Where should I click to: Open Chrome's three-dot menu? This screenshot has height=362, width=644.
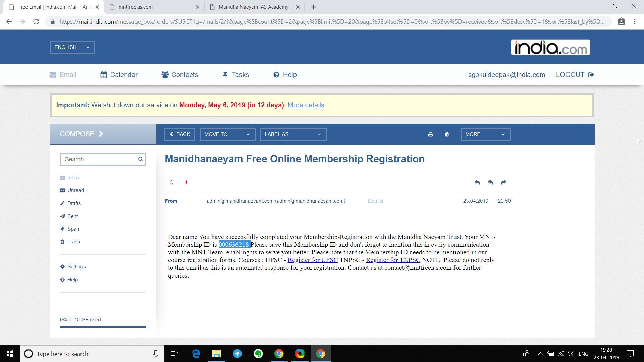635,22
